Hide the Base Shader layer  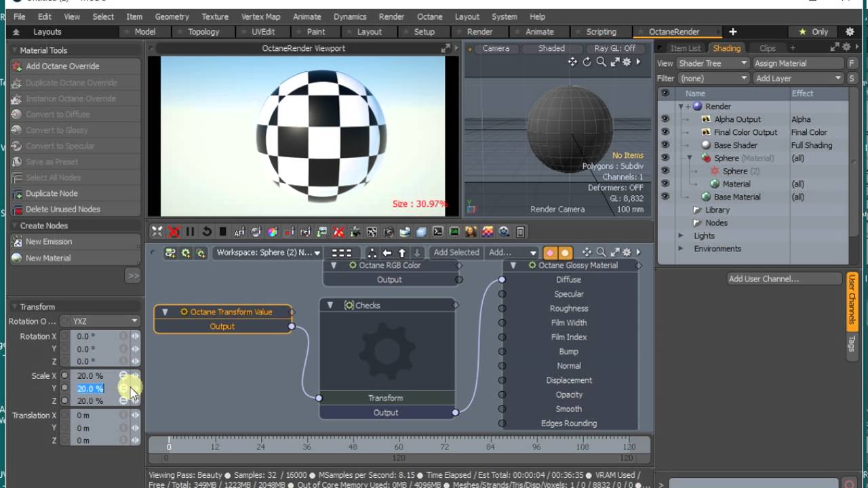point(665,145)
